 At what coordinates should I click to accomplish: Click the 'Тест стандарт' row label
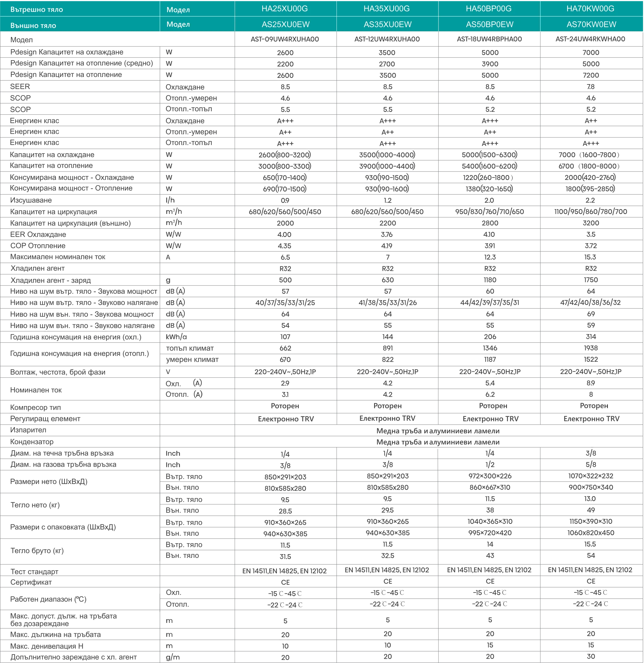(34, 572)
